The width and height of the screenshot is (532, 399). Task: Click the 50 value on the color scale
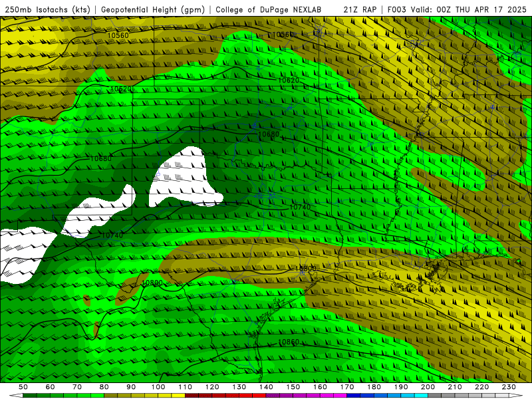[x=23, y=387]
